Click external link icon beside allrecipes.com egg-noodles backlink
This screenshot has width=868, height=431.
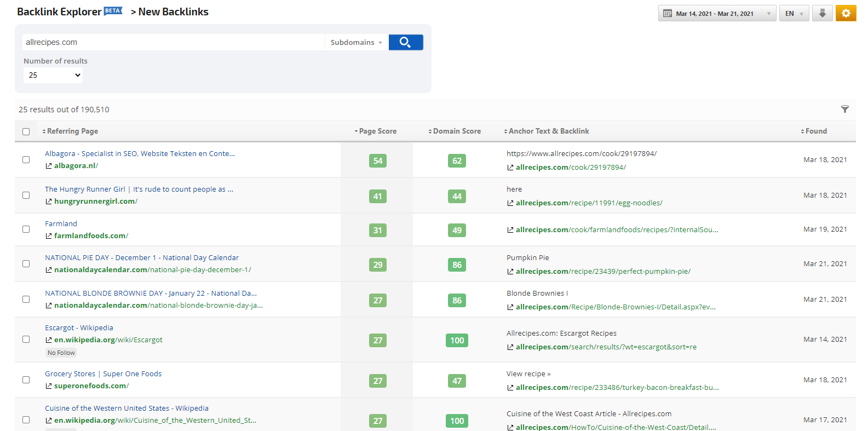tap(510, 203)
